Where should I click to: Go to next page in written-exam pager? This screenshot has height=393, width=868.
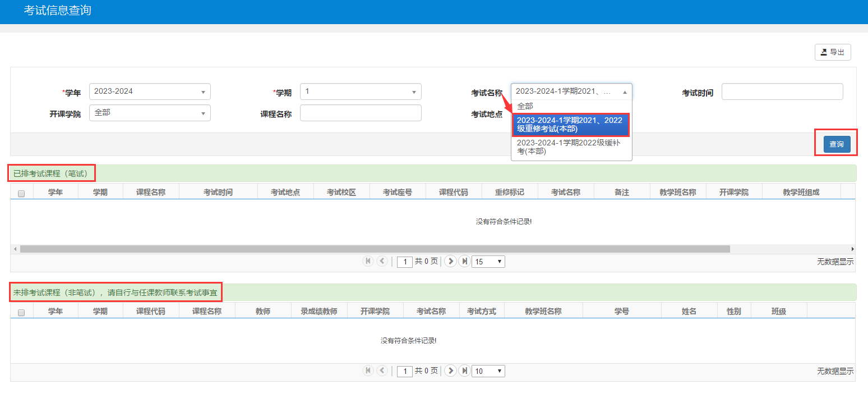pos(450,261)
